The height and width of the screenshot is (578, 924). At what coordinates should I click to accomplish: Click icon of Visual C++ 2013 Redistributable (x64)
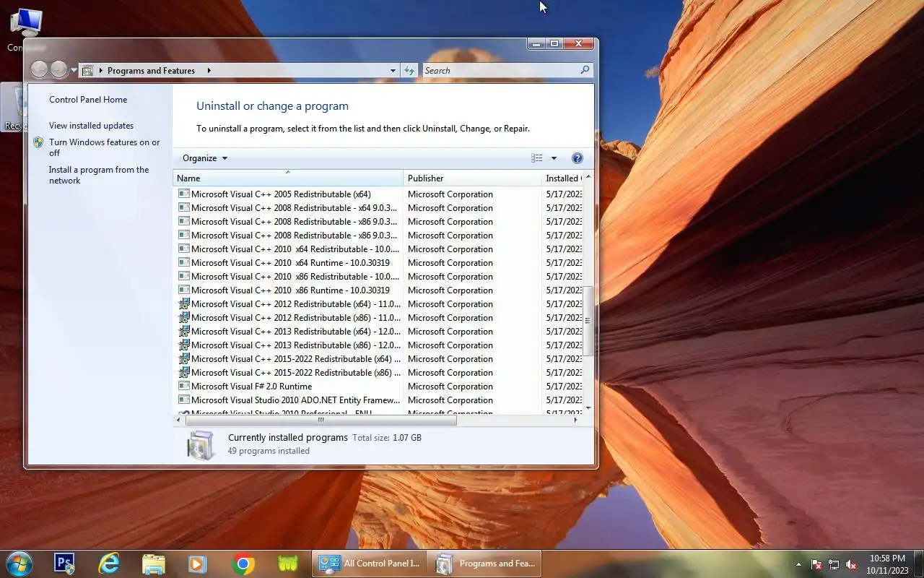click(x=183, y=331)
